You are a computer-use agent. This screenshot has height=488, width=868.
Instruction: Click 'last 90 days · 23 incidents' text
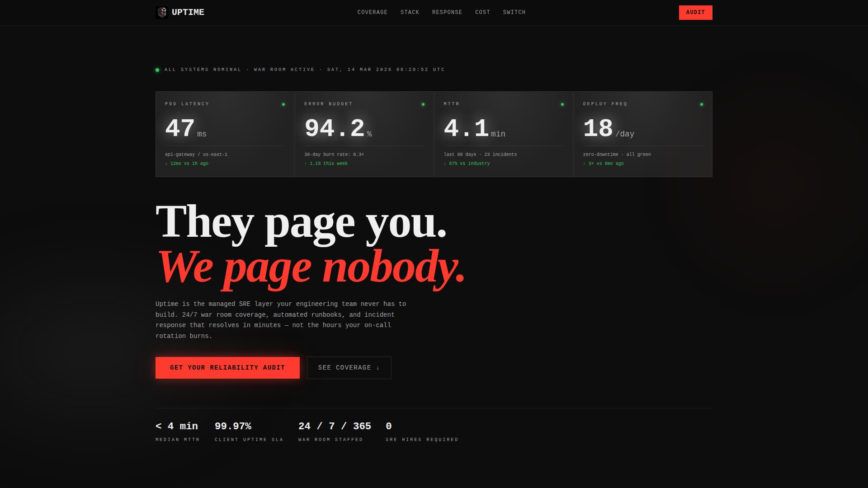click(x=480, y=155)
